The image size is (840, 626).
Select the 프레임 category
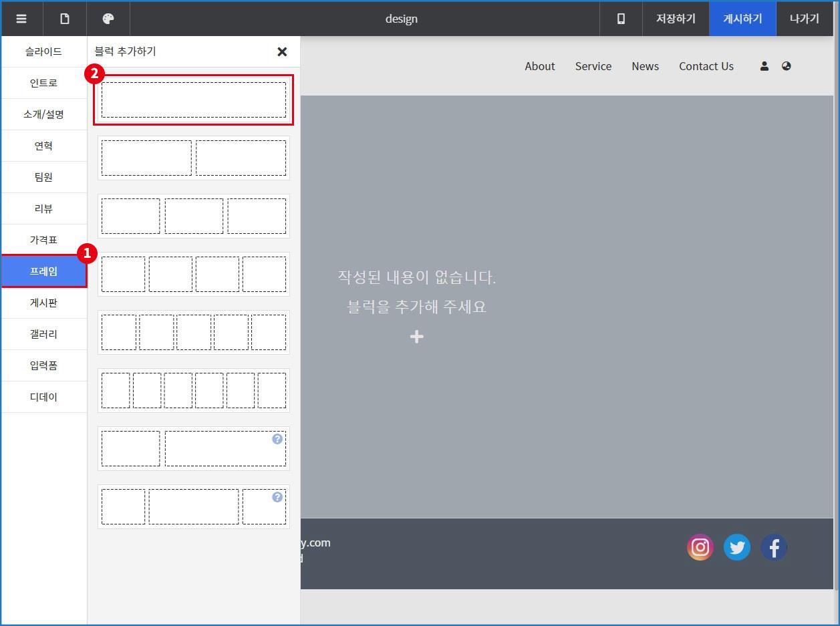[43, 271]
